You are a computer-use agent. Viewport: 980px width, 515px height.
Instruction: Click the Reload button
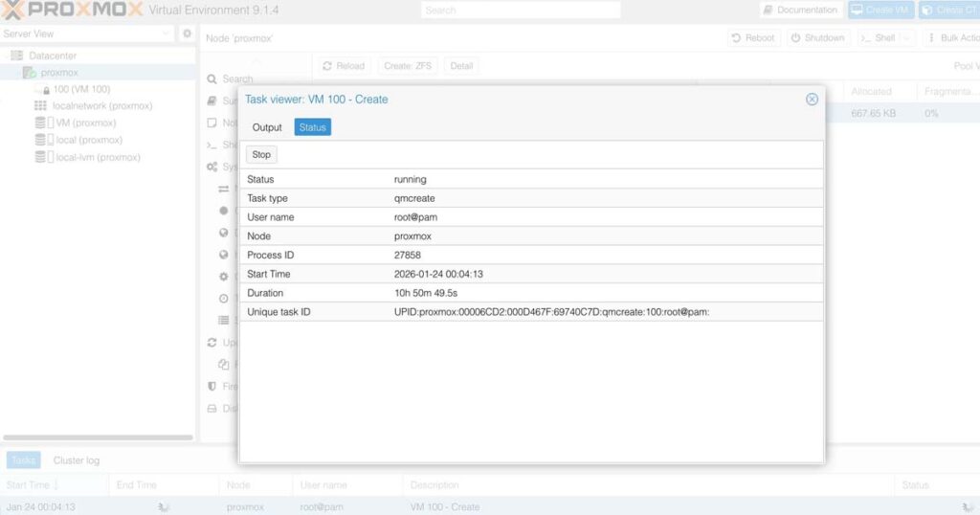pos(344,66)
